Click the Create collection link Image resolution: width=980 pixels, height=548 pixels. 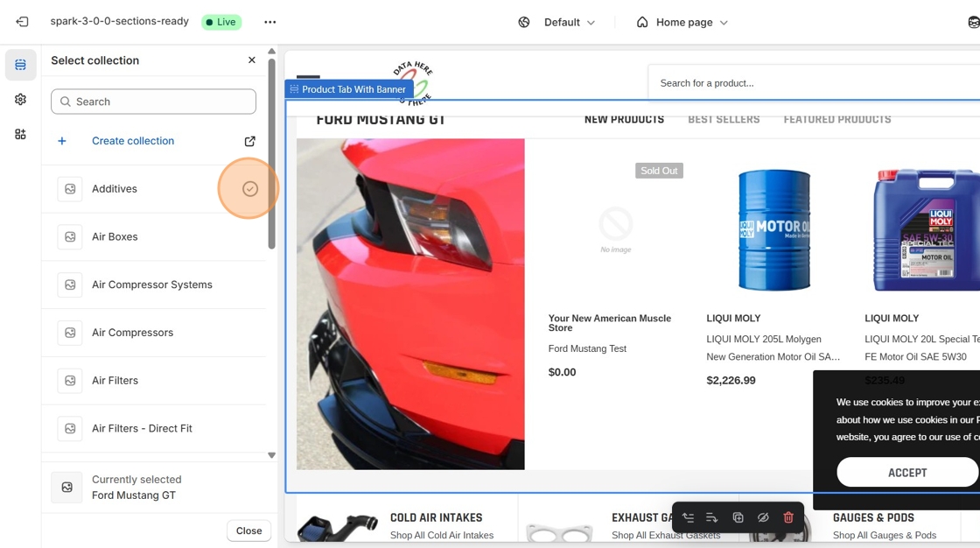tap(133, 141)
